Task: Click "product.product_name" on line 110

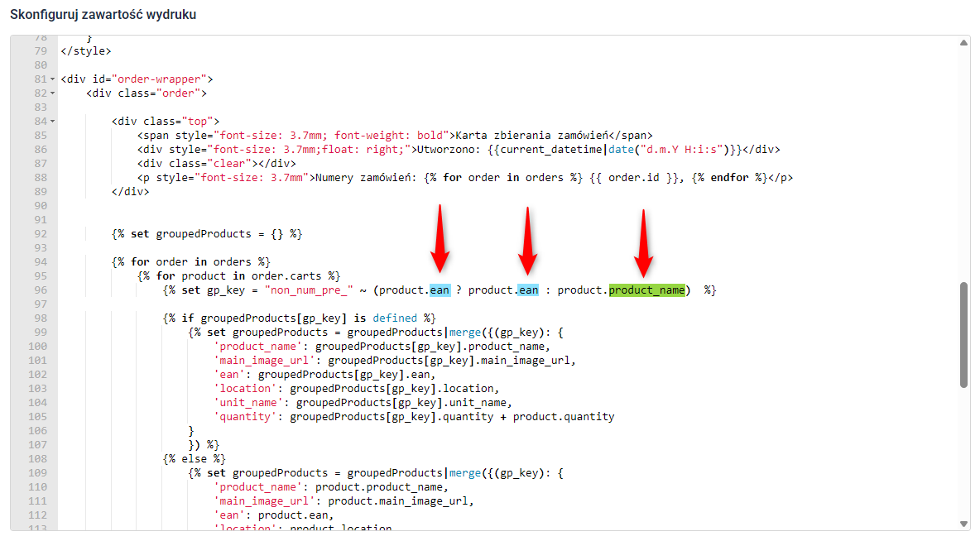Action: pos(379,486)
